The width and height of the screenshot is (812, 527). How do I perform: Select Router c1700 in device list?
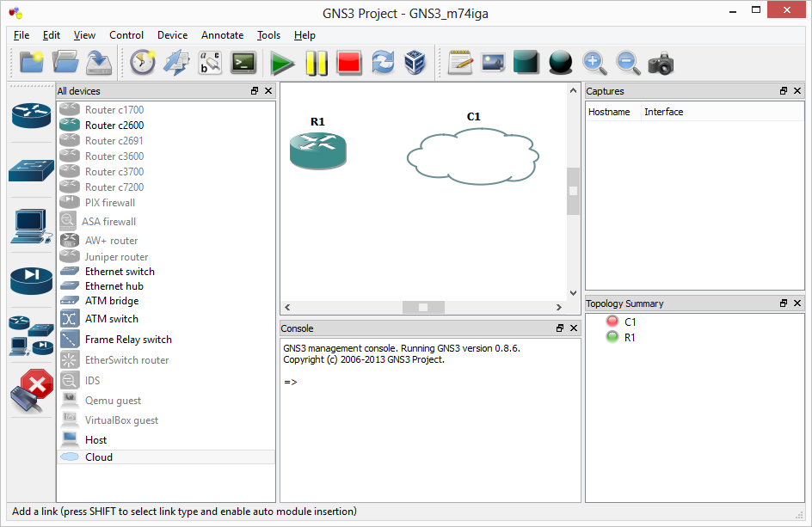[x=166, y=110]
